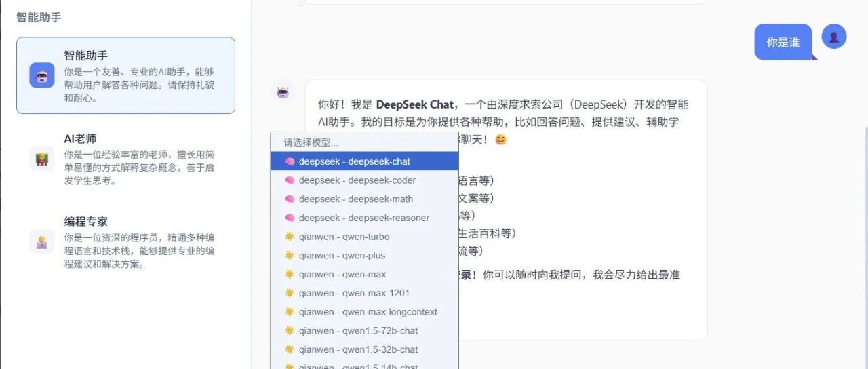
Task: Select deepseek - deepseek-reasoner model
Action: (x=364, y=218)
